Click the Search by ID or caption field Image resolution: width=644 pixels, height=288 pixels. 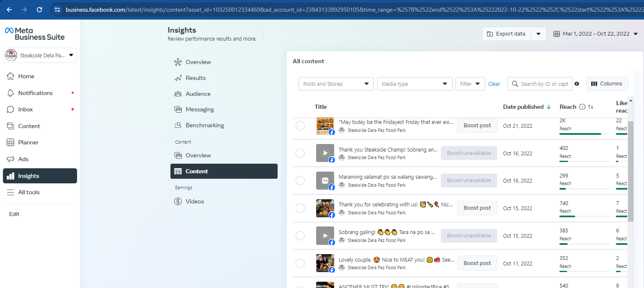click(x=540, y=84)
